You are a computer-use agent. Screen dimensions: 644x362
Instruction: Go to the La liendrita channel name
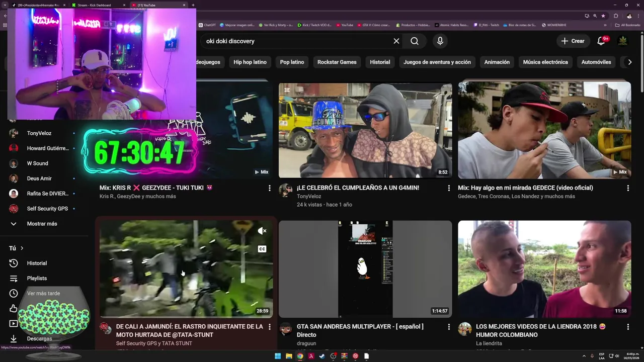[x=489, y=343]
